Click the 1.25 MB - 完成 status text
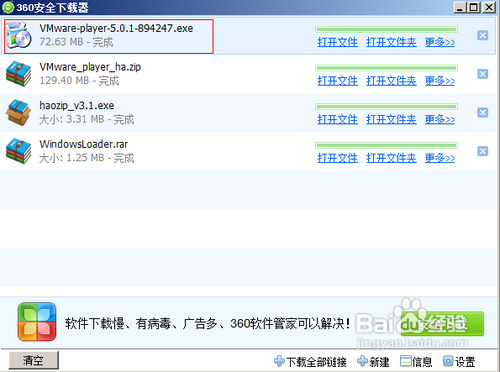The height and width of the screenshot is (372, 500). (87, 158)
